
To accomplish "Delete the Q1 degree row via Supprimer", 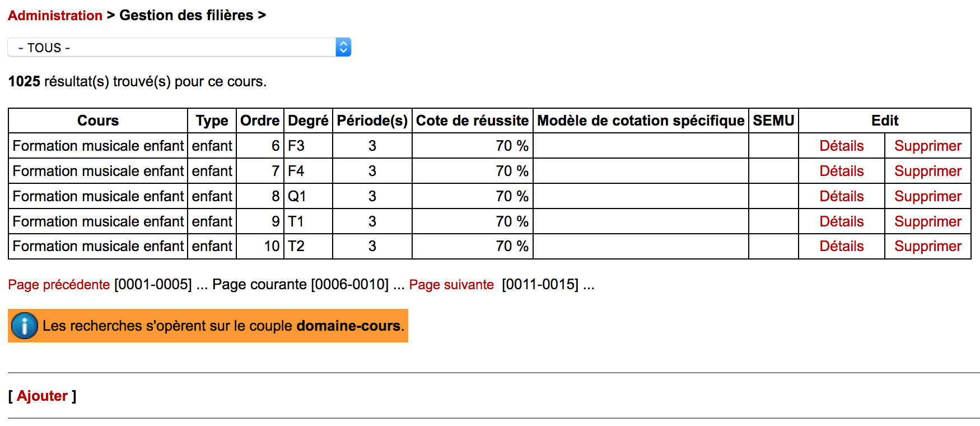I will [927, 196].
